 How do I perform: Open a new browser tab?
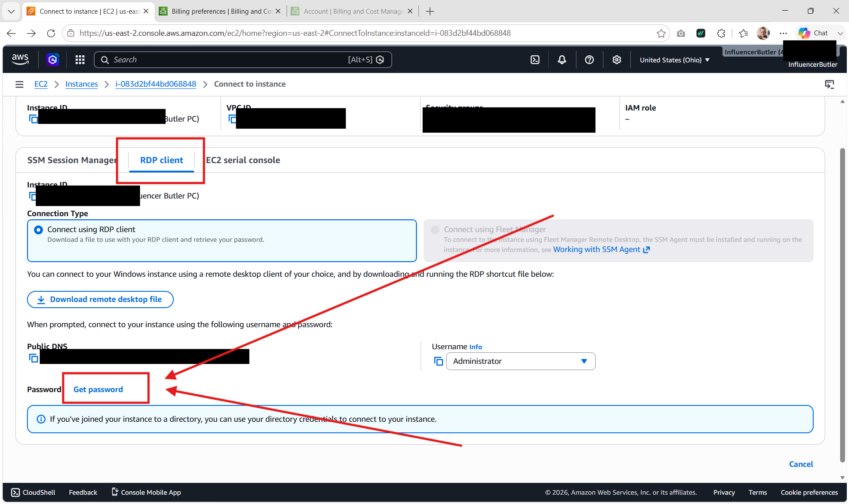tap(430, 11)
